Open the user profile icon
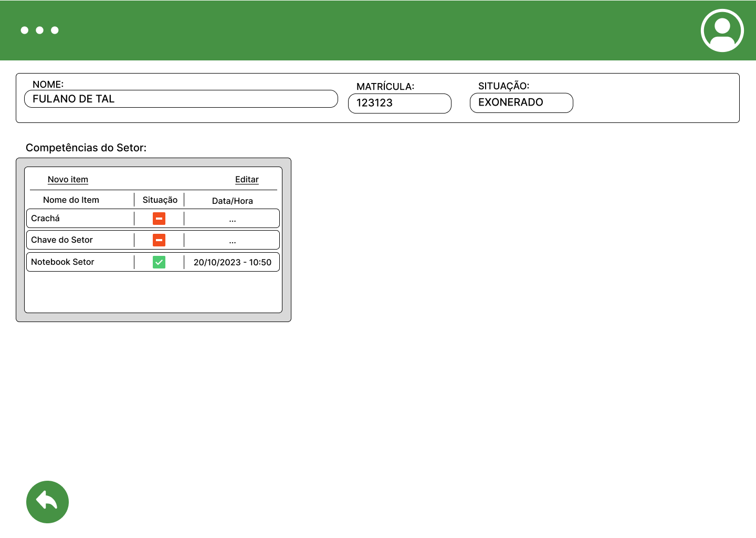 click(722, 30)
